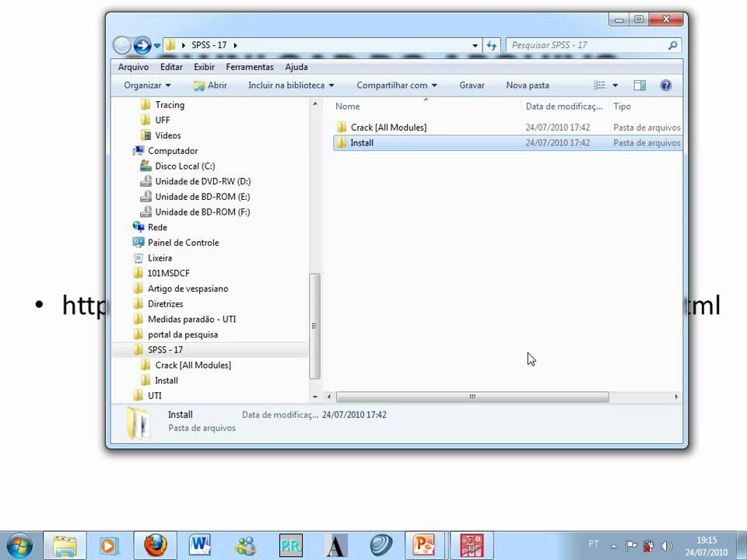
Task: Click navigation pane scroll up arrow
Action: pyautogui.click(x=315, y=103)
